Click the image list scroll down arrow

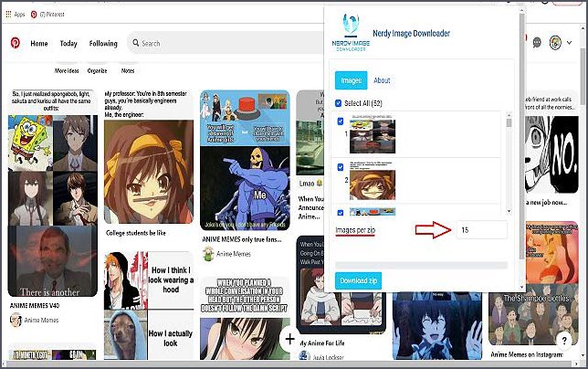point(509,211)
